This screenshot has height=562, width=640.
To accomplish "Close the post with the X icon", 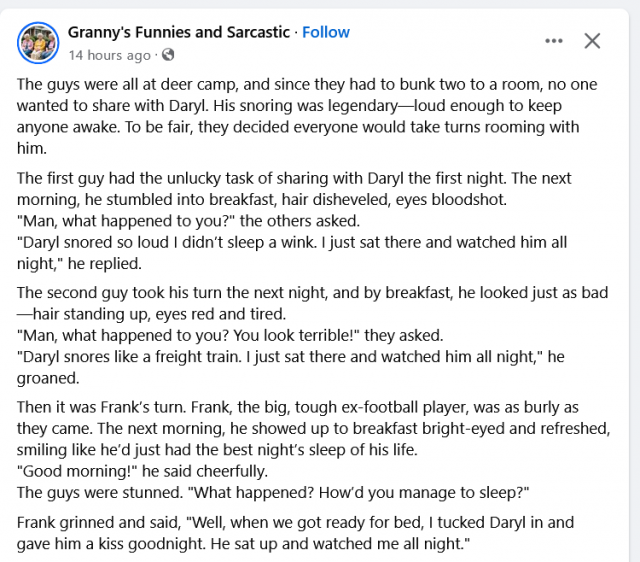I will click(x=592, y=41).
